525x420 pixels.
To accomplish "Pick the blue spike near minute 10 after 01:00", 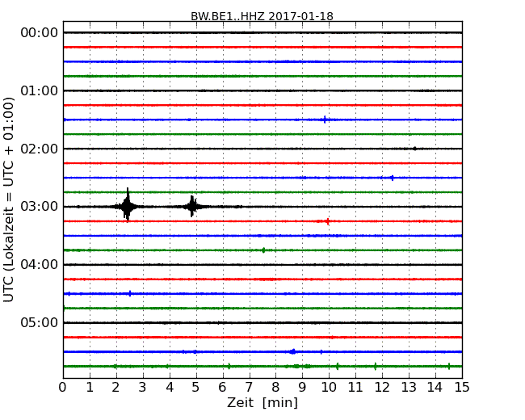I will pyautogui.click(x=325, y=120).
